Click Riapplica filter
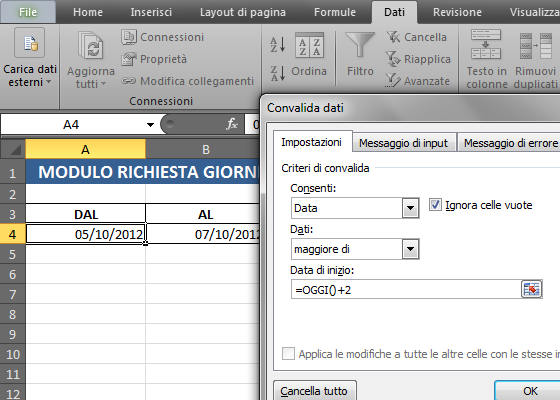Image resolution: width=560 pixels, height=400 pixels. coord(418,59)
